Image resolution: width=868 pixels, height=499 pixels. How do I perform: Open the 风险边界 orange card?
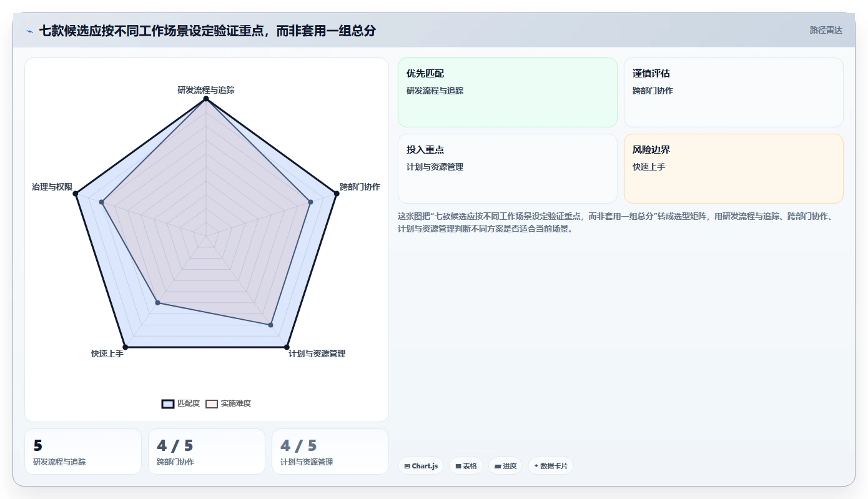[734, 169]
